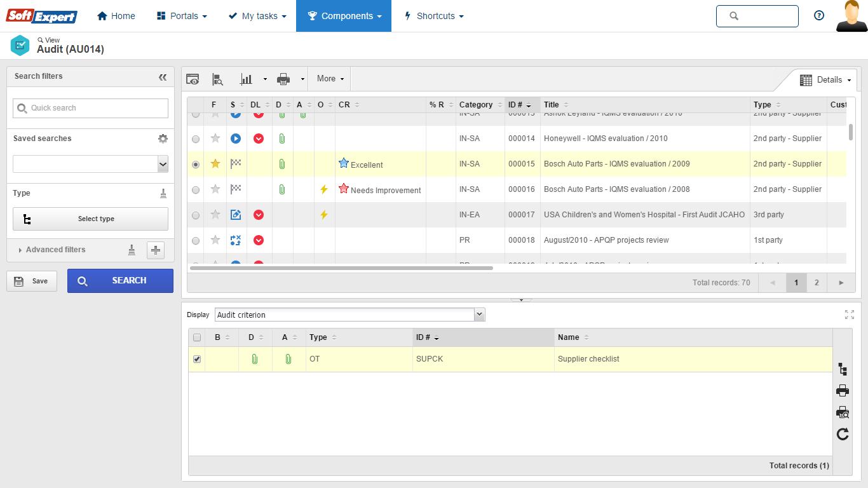
Task: Open the Portals menu
Action: point(182,16)
